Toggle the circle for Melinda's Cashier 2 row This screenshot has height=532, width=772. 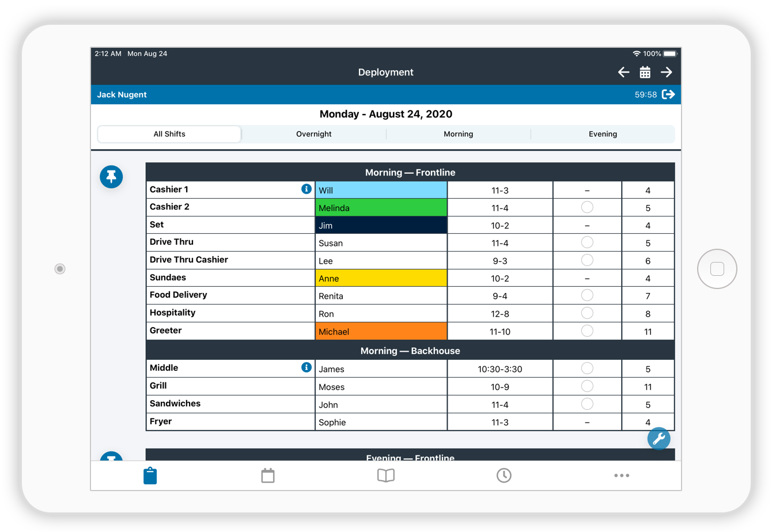[x=587, y=207]
